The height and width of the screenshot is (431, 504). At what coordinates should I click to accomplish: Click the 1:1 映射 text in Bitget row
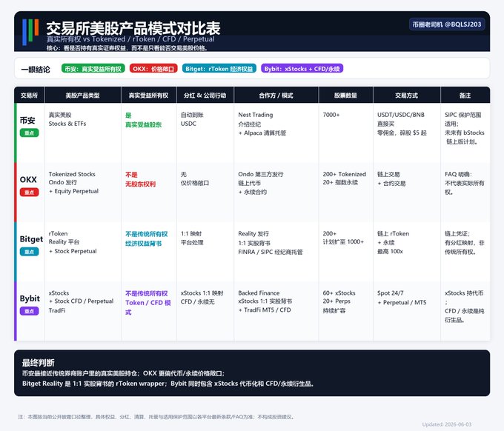(191, 233)
